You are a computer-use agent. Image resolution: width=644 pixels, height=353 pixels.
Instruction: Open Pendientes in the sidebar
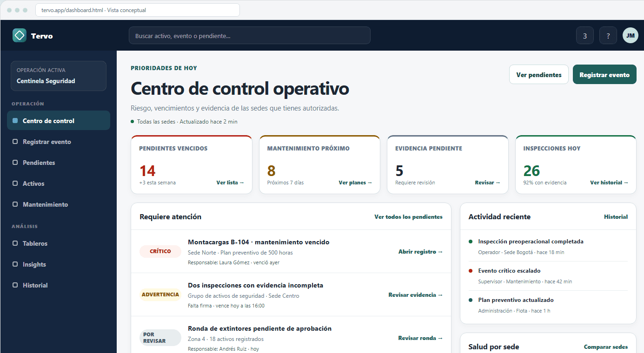pos(59,163)
